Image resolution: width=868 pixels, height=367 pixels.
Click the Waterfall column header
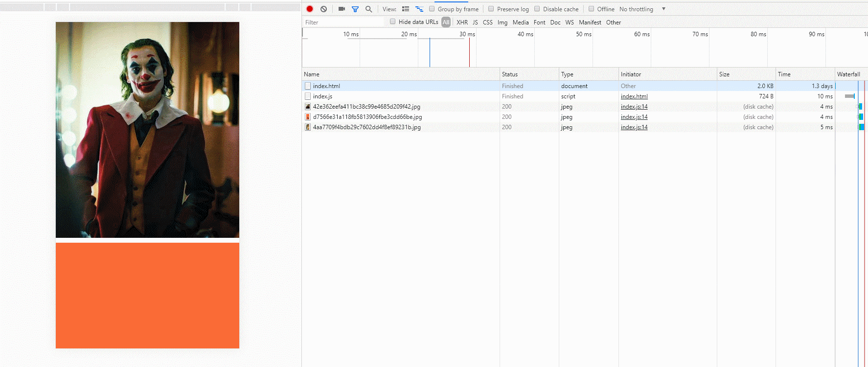pyautogui.click(x=851, y=74)
